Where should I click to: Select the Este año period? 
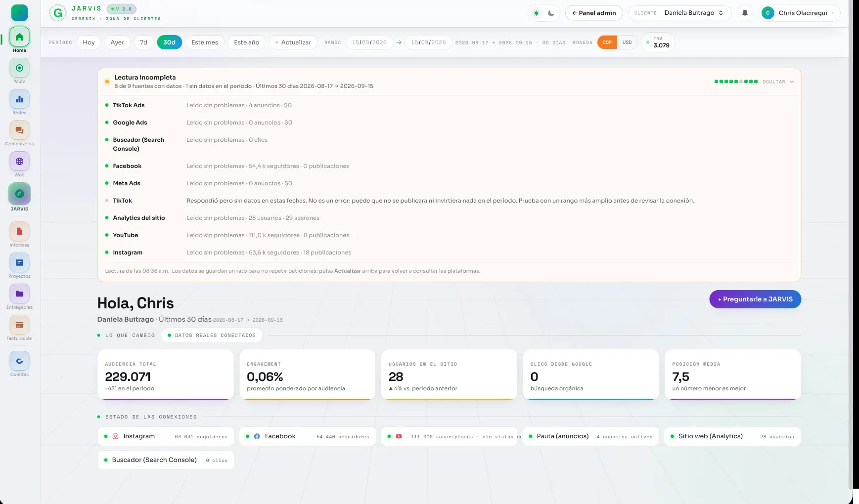point(246,42)
